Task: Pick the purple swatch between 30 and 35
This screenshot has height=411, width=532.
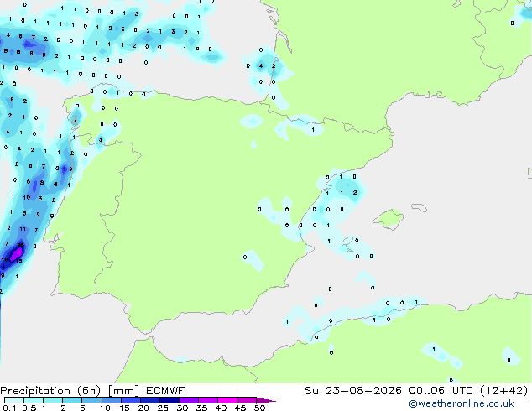Action: click(189, 400)
